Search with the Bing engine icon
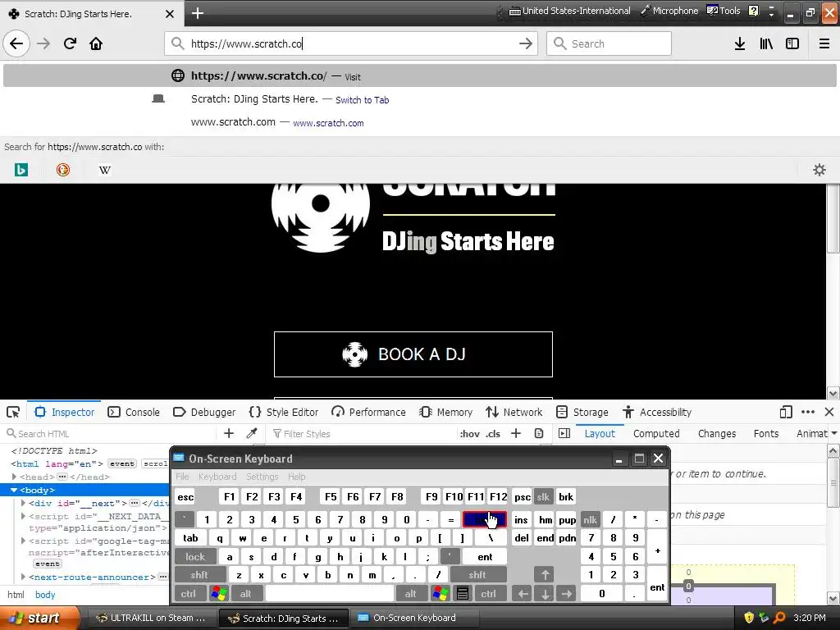 click(x=21, y=171)
